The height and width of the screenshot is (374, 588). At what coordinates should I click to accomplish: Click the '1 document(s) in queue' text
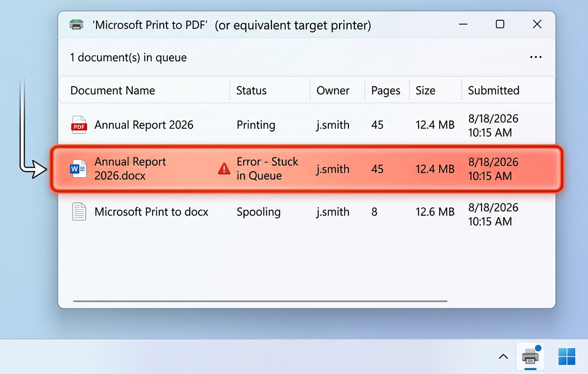128,57
